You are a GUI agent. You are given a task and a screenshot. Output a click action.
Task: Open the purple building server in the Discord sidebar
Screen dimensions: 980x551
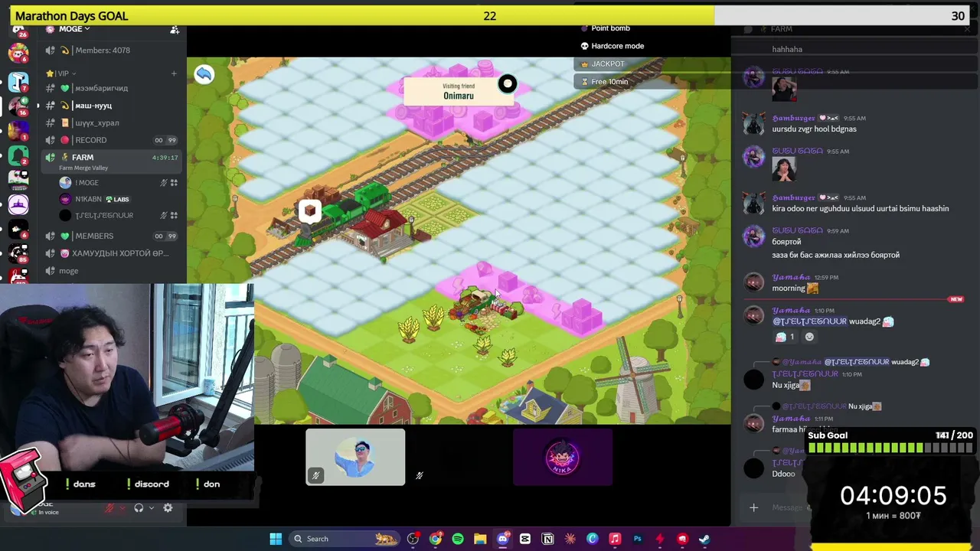(x=18, y=204)
